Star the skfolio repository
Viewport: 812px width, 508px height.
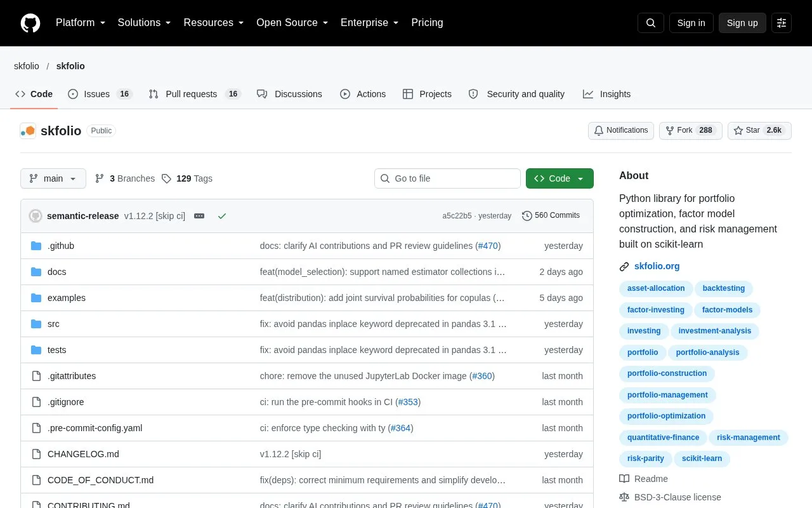(759, 131)
